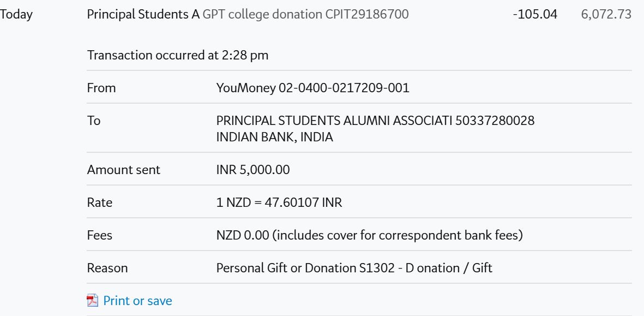This screenshot has height=316, width=644.
Task: Select the YouMoney 02-0400-0217209-001 account number
Action: click(x=313, y=88)
